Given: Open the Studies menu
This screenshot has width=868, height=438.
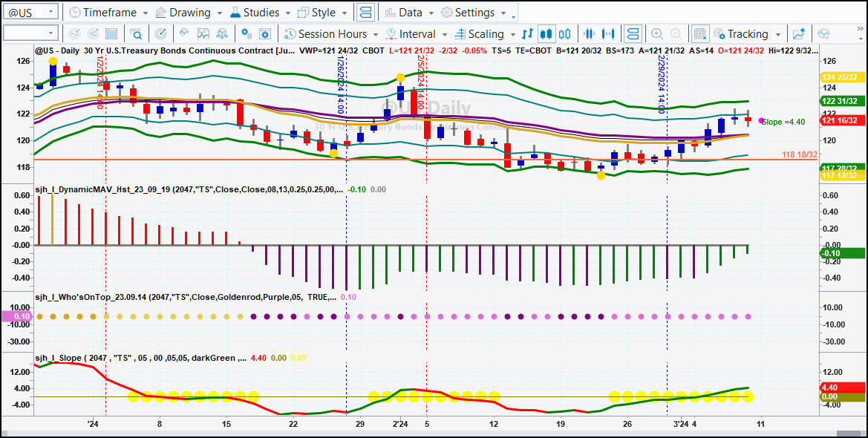Looking at the screenshot, I should click(260, 12).
